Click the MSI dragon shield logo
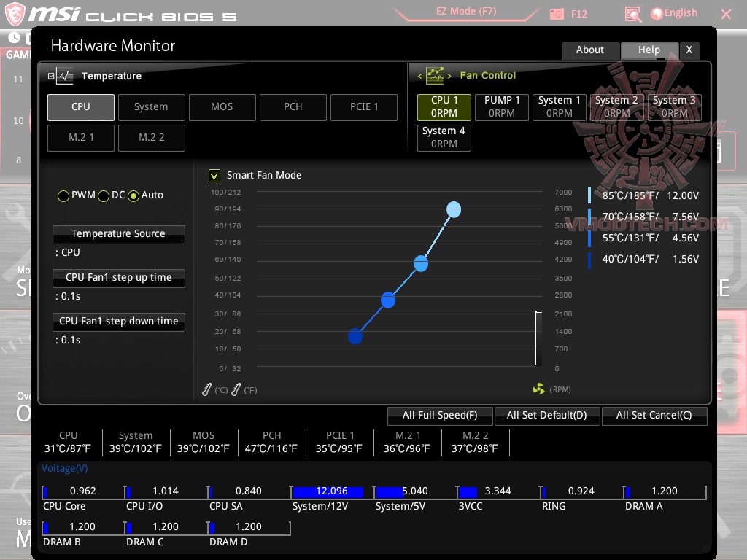 tap(15, 14)
